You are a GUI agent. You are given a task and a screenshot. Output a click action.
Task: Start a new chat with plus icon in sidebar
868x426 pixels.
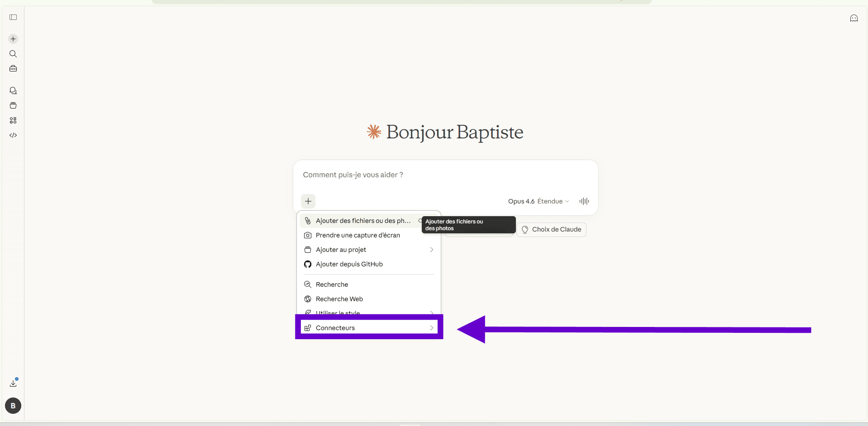13,39
